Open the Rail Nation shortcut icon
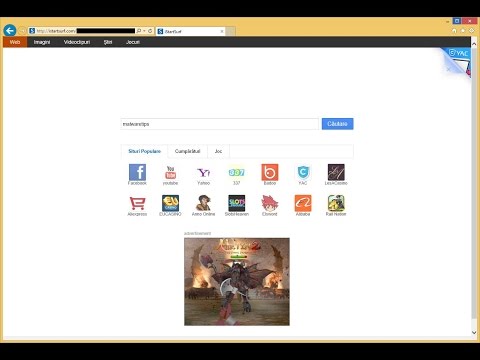 point(336,203)
